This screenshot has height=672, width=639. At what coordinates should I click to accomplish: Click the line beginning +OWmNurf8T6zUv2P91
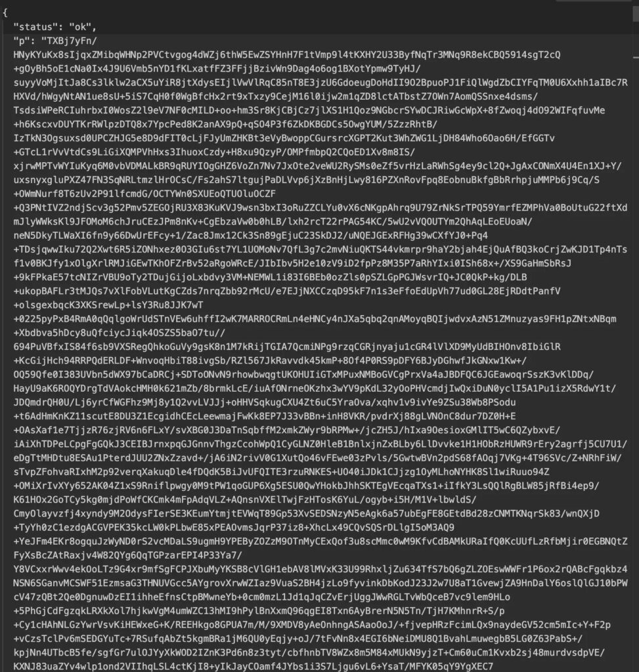coord(144,194)
